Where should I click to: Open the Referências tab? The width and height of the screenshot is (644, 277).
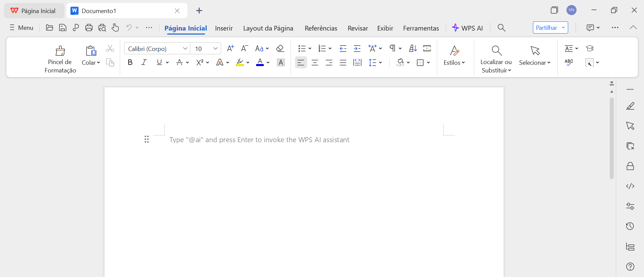point(321,28)
